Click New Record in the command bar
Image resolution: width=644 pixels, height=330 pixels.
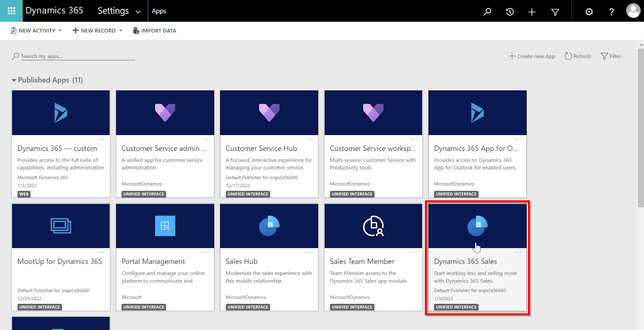coord(94,31)
